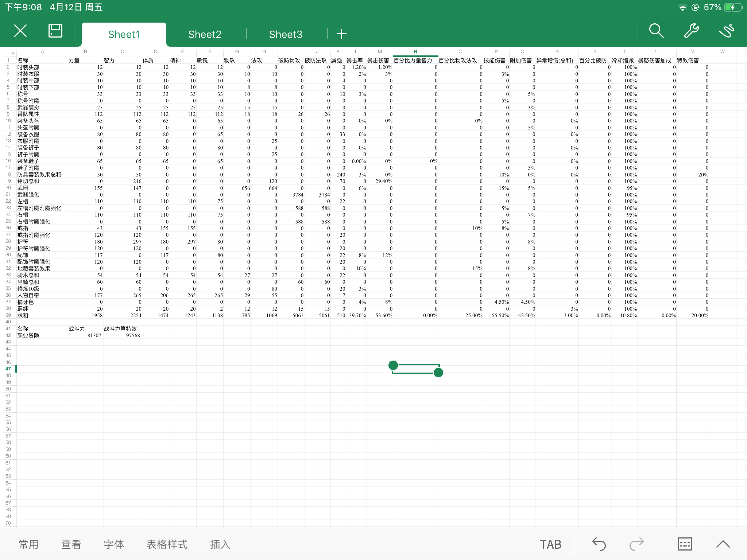Viewport: 747px width, 560px height.
Task: Select the 人物自带 row label
Action: (x=42, y=295)
